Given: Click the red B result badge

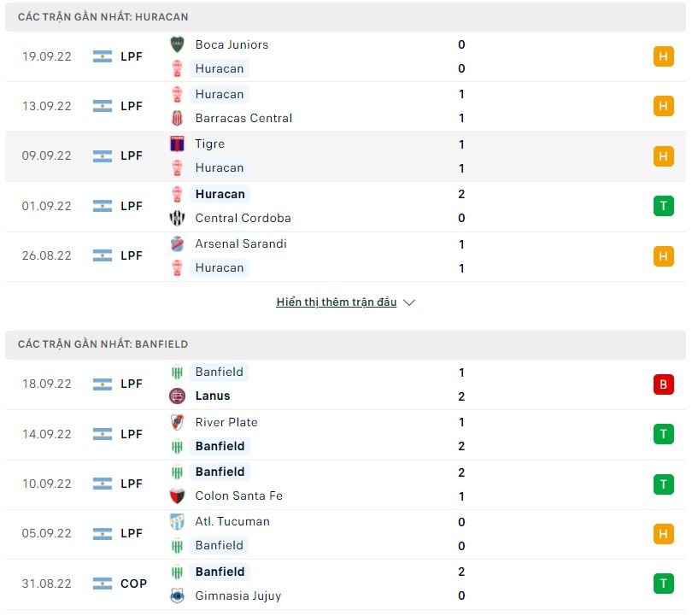Looking at the screenshot, I should (x=664, y=384).
